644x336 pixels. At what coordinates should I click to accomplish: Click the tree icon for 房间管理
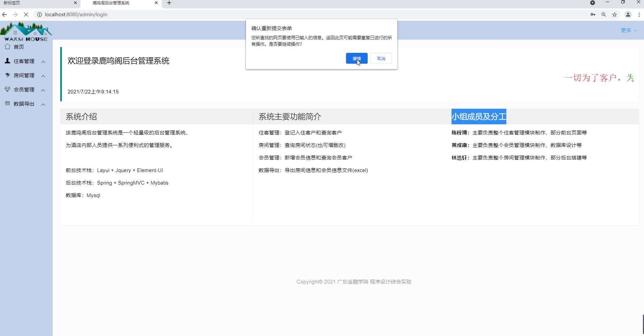7,75
